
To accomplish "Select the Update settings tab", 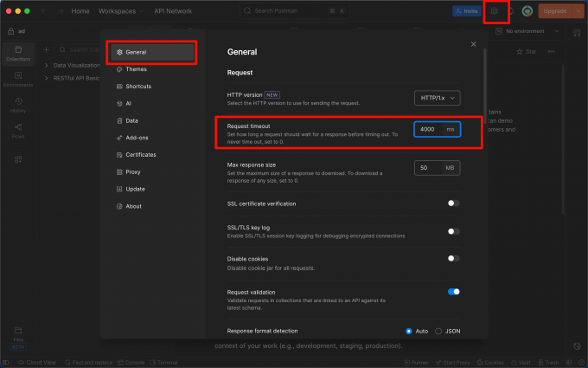I will [x=152, y=190].
